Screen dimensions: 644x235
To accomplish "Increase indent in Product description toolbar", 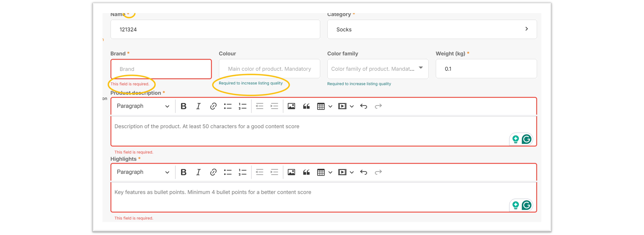I will (x=274, y=106).
